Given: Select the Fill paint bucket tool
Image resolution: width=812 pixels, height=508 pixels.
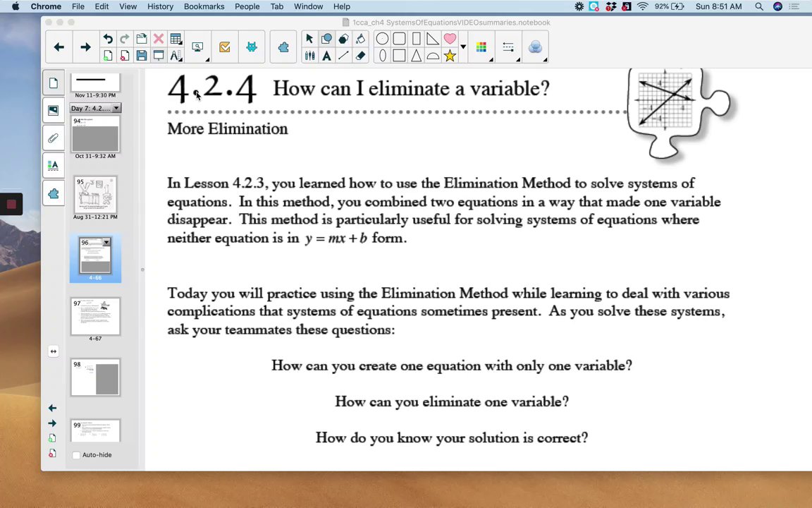Looking at the screenshot, I should coord(360,39).
